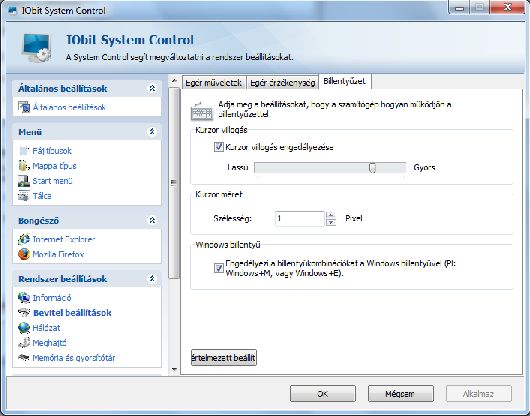
Task: Open Információ page
Action: pos(52,298)
